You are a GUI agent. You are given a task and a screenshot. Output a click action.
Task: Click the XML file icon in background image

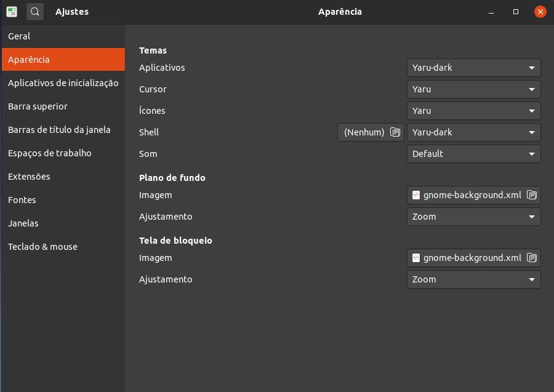pyautogui.click(x=416, y=195)
